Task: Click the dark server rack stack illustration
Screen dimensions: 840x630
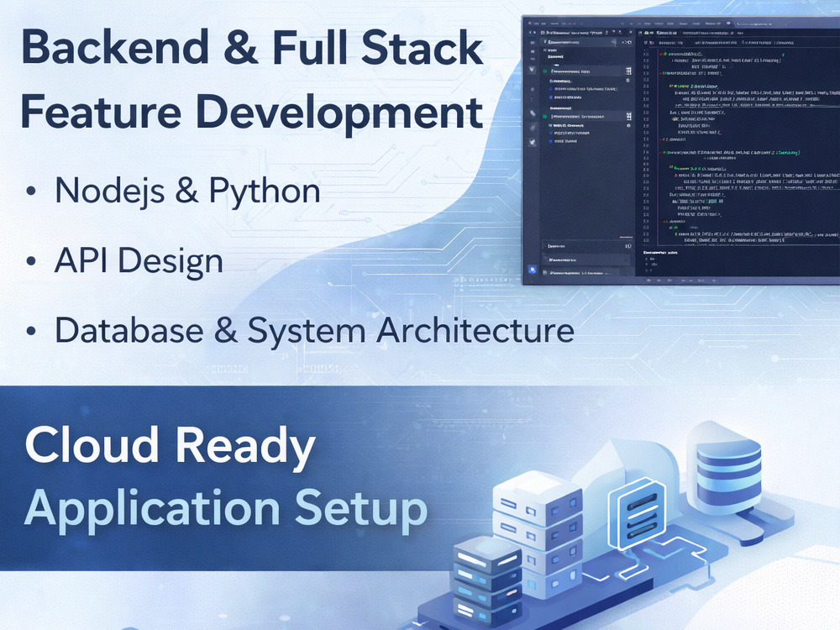Action: 487,582
